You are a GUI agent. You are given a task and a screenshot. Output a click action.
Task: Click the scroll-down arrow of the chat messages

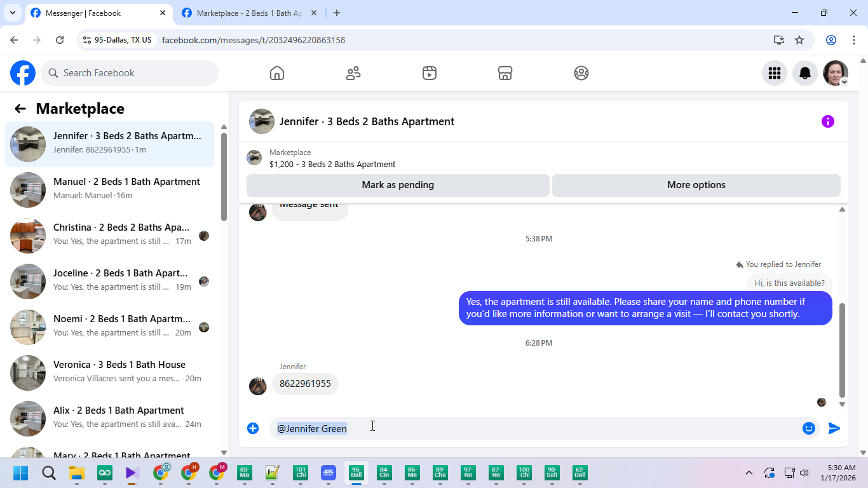842,404
